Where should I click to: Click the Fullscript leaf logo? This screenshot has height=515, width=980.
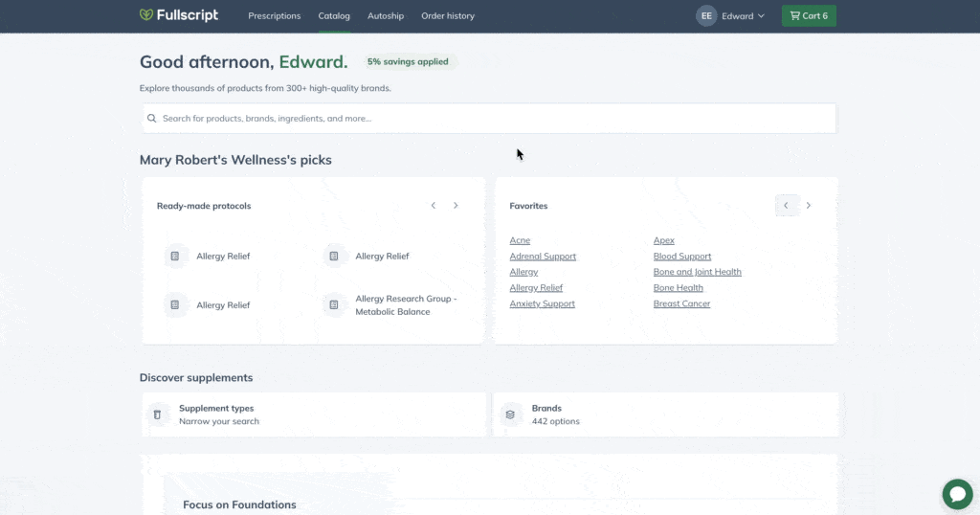[x=146, y=14]
